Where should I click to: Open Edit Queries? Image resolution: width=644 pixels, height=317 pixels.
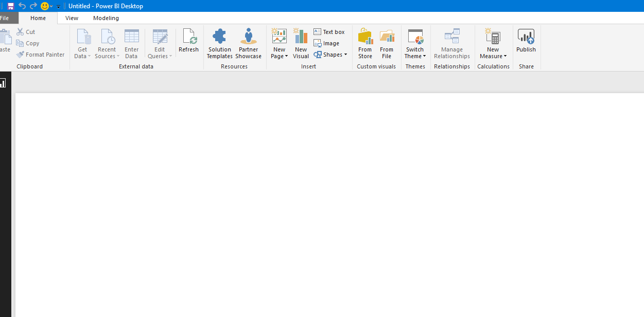coord(160,44)
